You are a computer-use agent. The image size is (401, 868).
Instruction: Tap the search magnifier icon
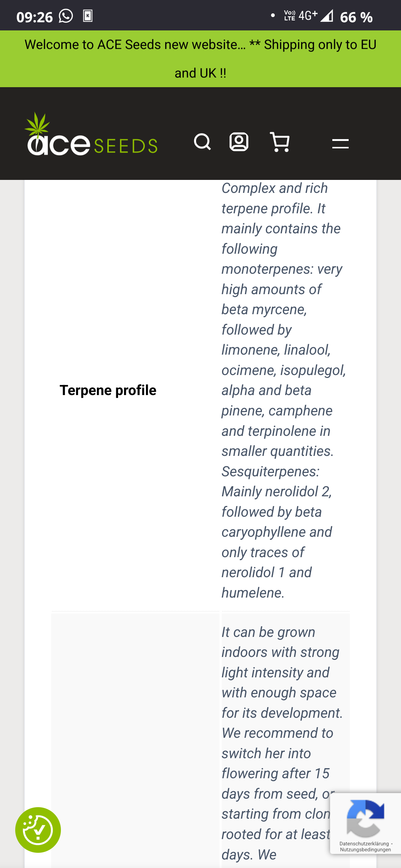(x=202, y=142)
